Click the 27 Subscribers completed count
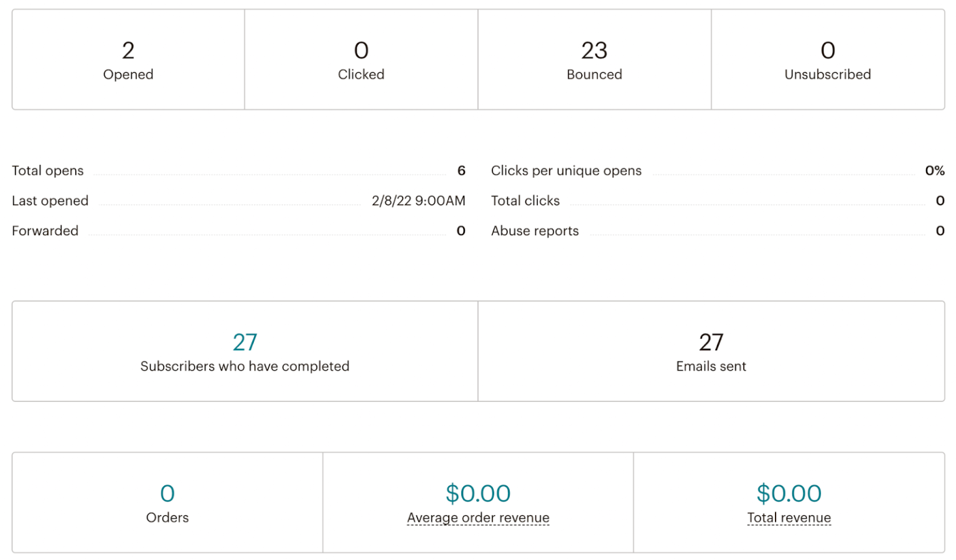The height and width of the screenshot is (560, 956). click(245, 341)
